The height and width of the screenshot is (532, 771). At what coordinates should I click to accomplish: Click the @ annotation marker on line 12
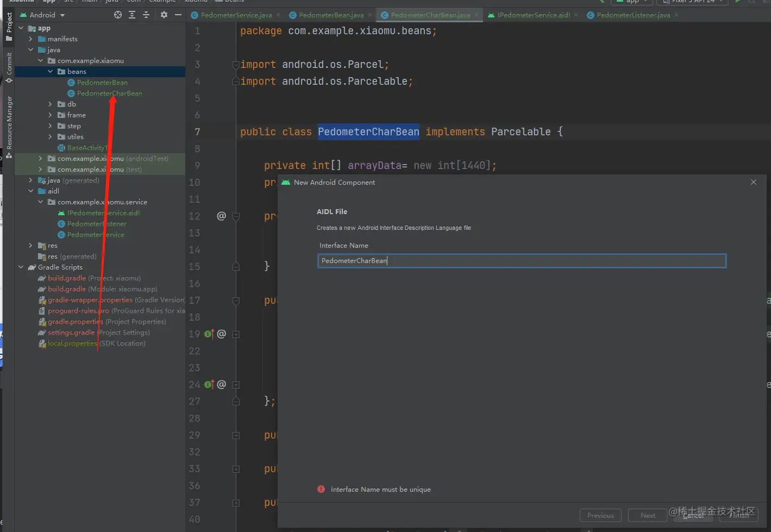pyautogui.click(x=221, y=216)
